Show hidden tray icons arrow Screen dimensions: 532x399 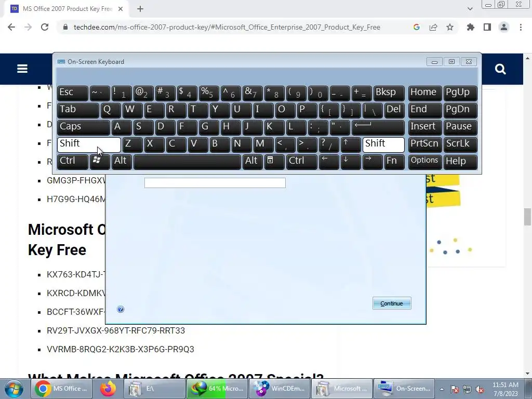[x=442, y=390]
